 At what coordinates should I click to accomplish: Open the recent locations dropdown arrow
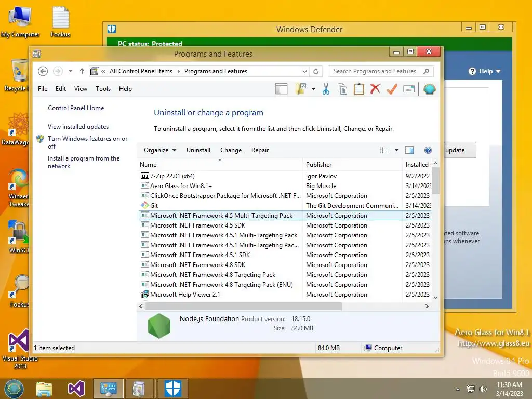click(70, 71)
